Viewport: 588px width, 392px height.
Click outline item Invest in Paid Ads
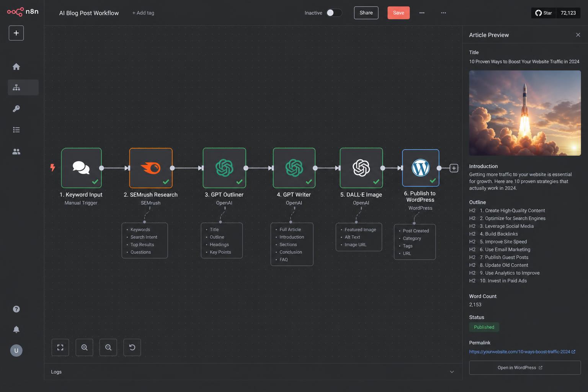[503, 281]
